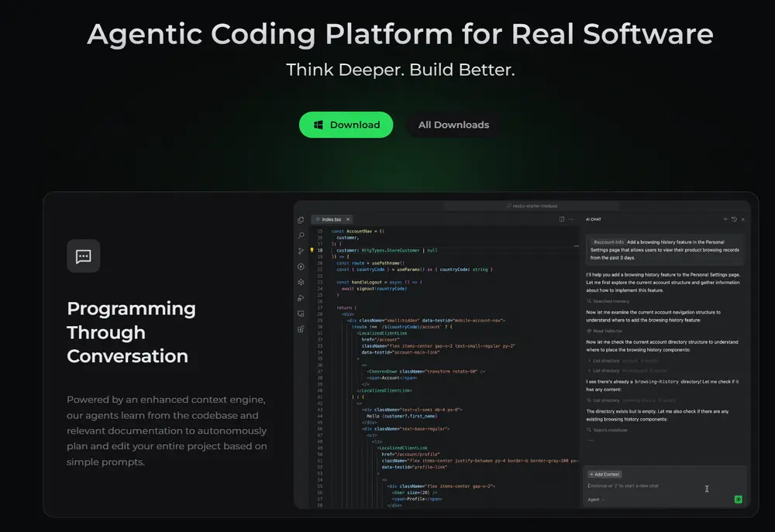Click the lightbulb quick-fix icon on line 18

click(x=312, y=250)
